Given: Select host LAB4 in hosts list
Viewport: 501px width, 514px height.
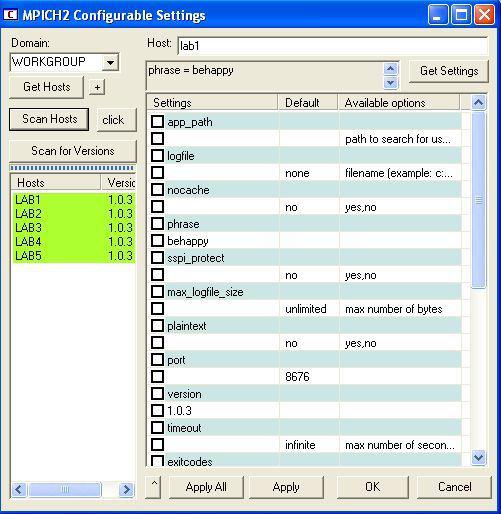Looking at the screenshot, I should pyautogui.click(x=74, y=241).
